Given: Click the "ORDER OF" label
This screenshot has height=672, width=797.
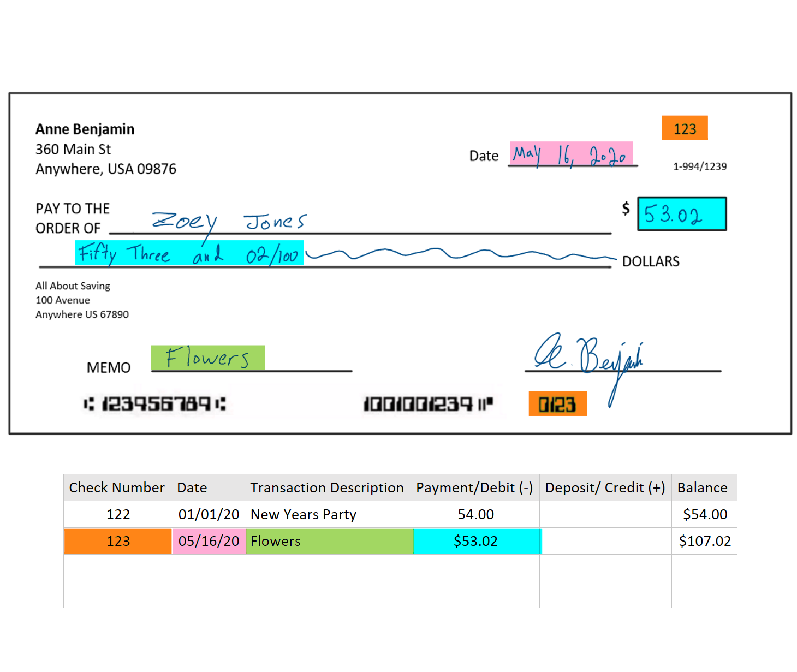Looking at the screenshot, I should [68, 228].
